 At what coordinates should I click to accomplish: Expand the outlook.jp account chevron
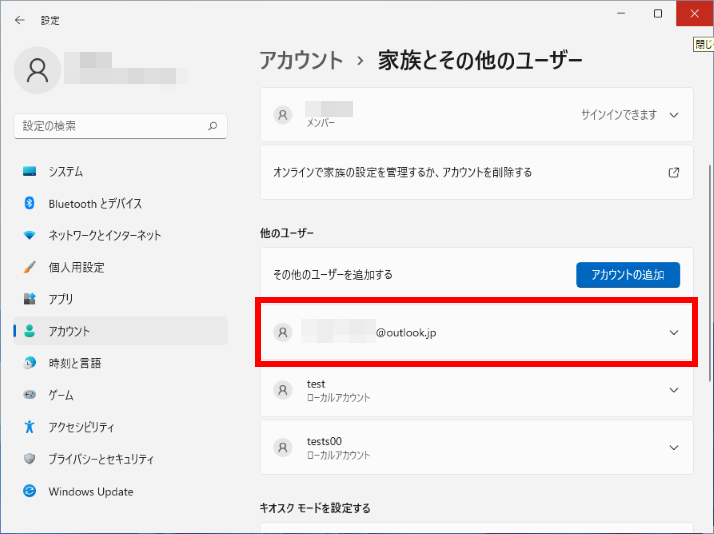[x=674, y=332]
